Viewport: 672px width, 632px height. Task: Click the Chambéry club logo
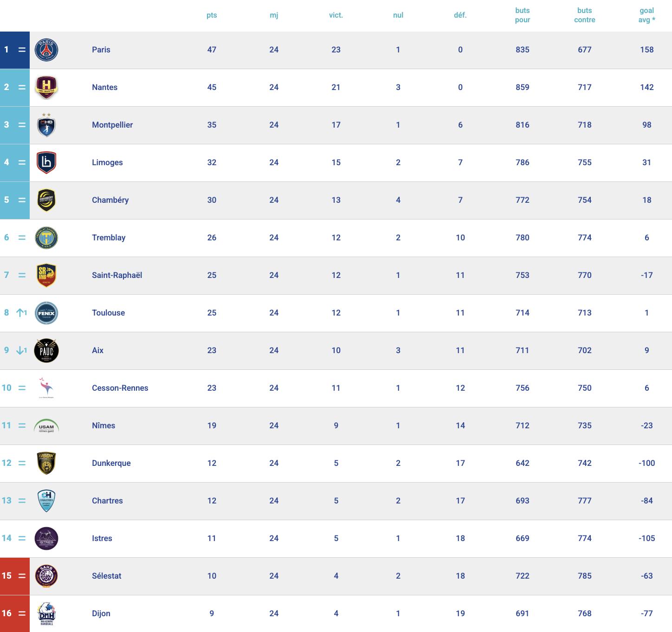click(x=46, y=200)
